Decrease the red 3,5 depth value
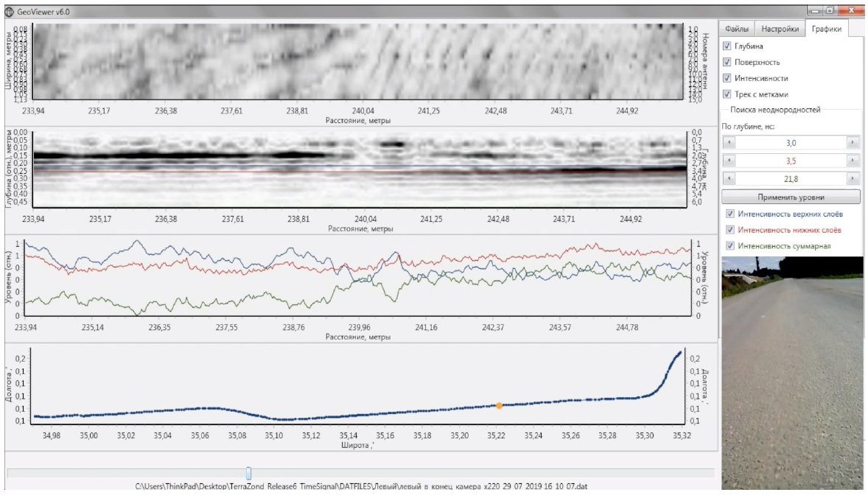This screenshot has width=868, height=495. pos(727,161)
